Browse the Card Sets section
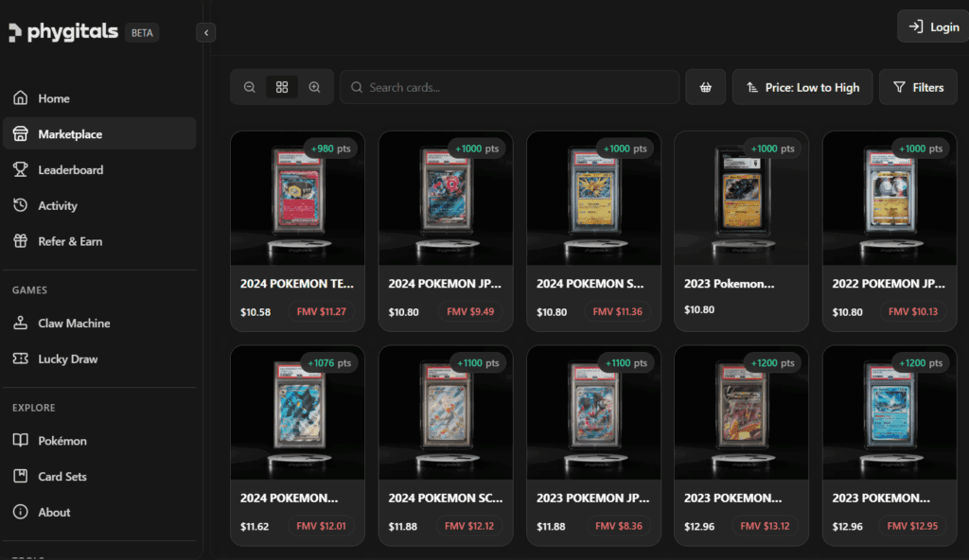Image resolution: width=969 pixels, height=560 pixels. 62,477
